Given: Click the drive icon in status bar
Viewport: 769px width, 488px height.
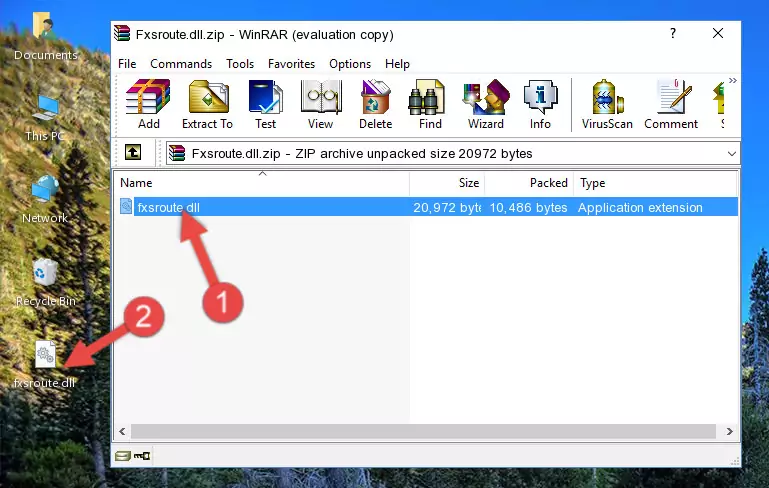Looking at the screenshot, I should click(x=123, y=456).
